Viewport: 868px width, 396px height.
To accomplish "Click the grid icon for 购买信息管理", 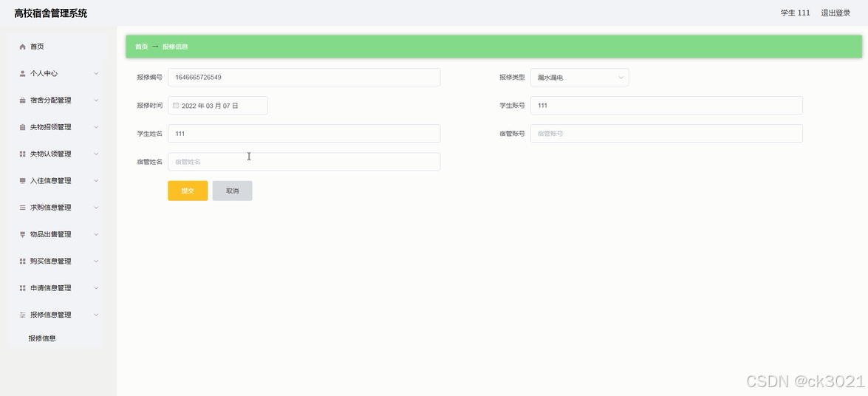I will pos(22,262).
